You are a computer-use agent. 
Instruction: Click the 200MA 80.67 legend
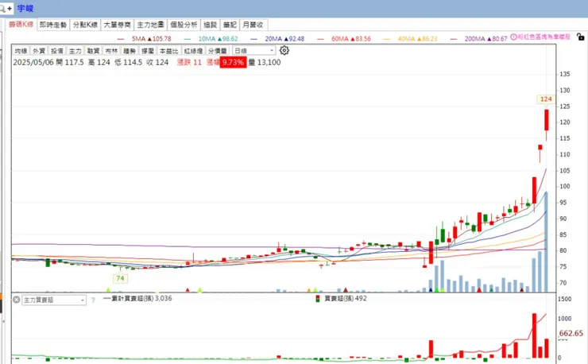pos(478,39)
